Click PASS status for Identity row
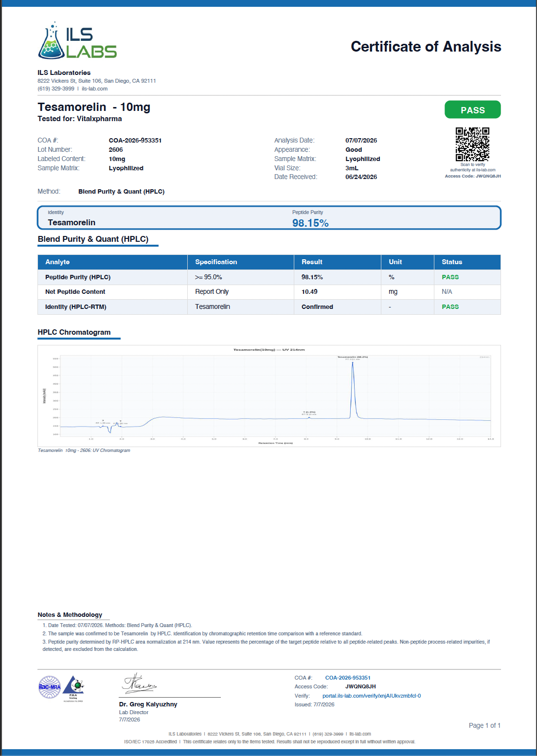 (x=450, y=307)
